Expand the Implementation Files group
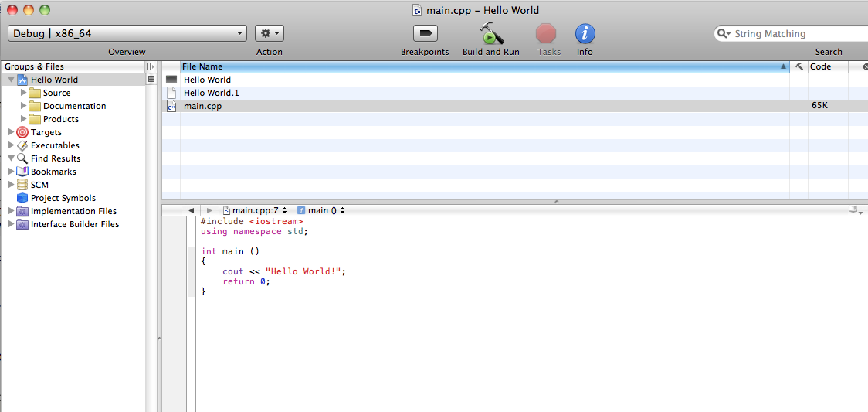The height and width of the screenshot is (412, 868). coord(11,211)
